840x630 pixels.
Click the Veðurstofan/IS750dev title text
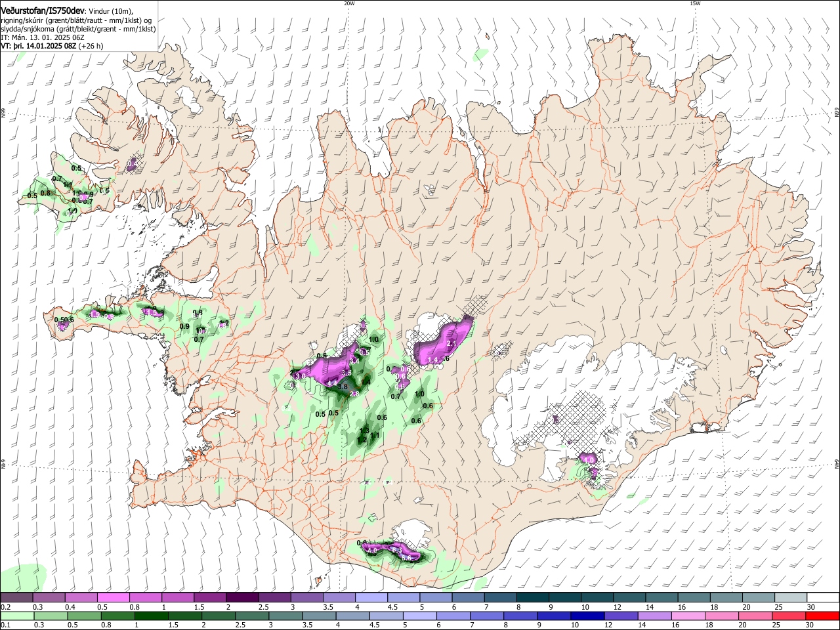tap(43, 9)
